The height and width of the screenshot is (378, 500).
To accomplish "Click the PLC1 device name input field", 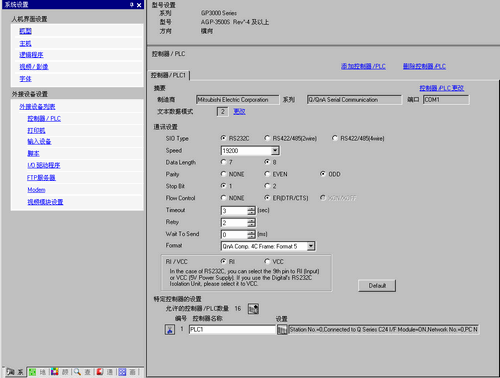I will (232, 330).
